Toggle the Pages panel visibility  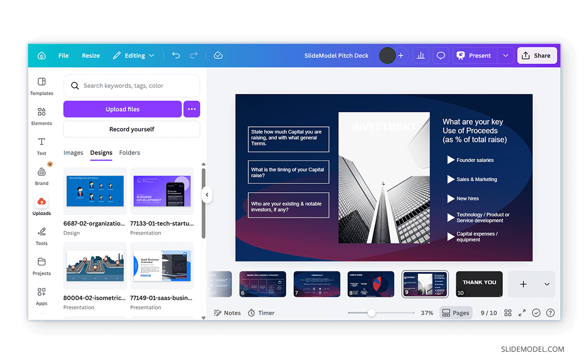pos(456,313)
